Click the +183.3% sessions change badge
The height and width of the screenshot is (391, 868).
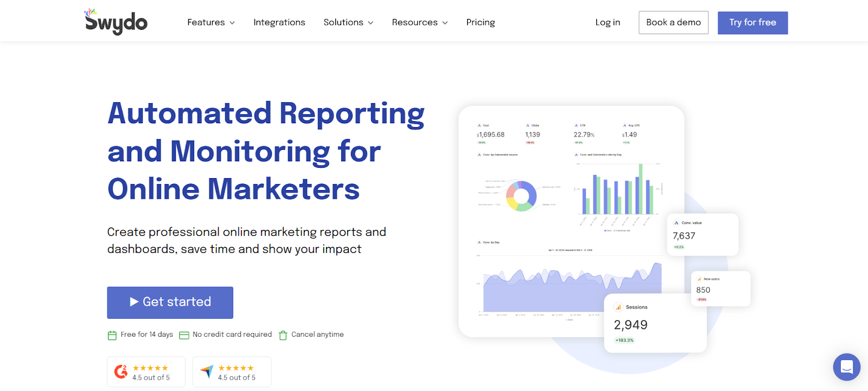click(x=624, y=340)
